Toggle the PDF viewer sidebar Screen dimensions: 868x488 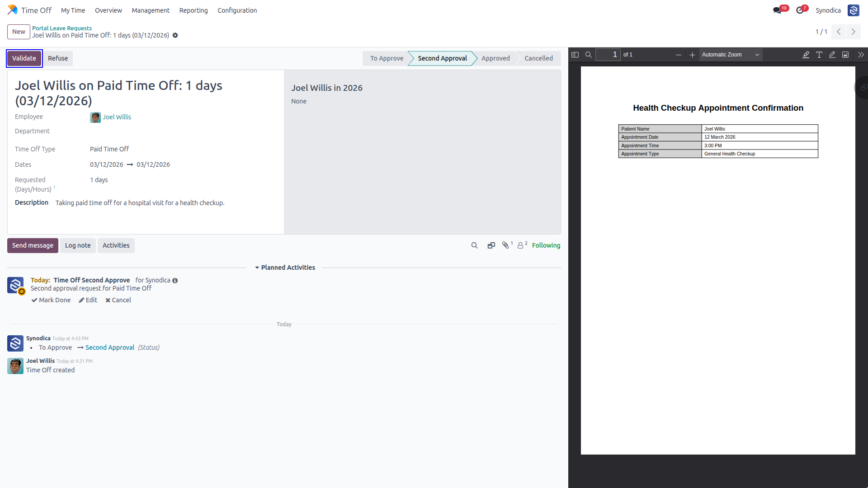pos(575,55)
